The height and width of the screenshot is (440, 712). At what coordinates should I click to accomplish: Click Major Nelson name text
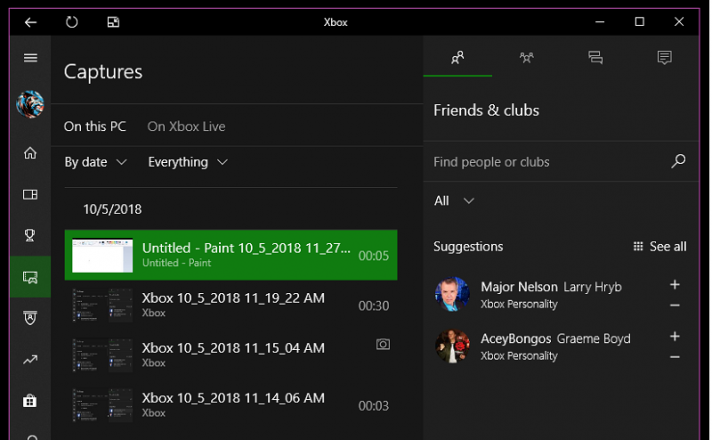(x=519, y=287)
